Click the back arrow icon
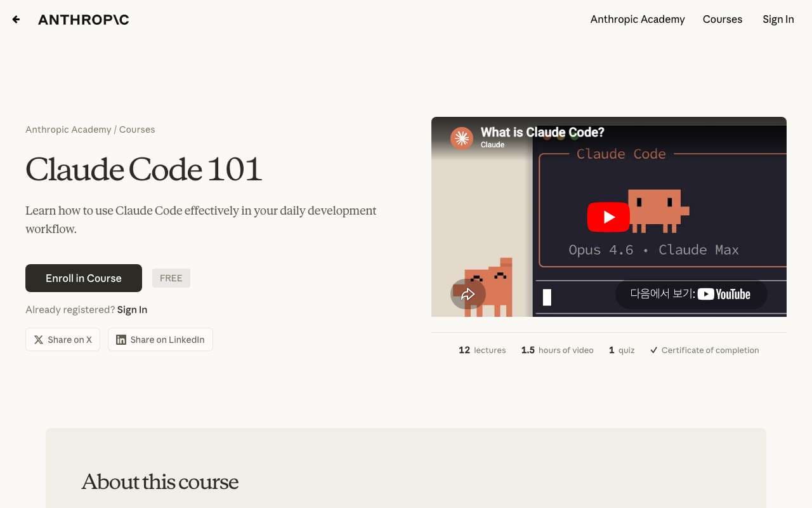Image resolution: width=812 pixels, height=508 pixels. tap(16, 20)
